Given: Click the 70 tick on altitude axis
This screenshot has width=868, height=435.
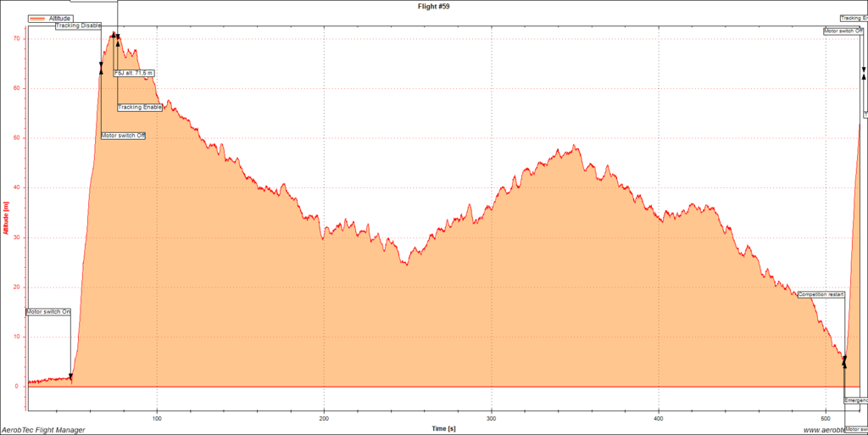Looking at the screenshot, I should (19, 39).
